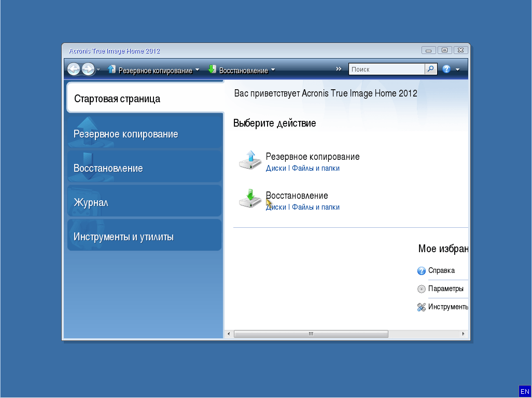Go back with the left arrow button
Image resolution: width=532 pixels, height=398 pixels.
pyautogui.click(x=74, y=69)
